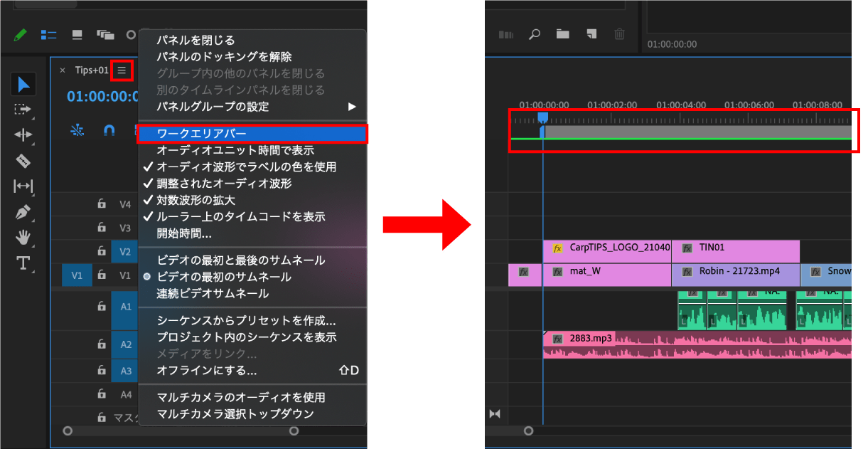Screen dimensions: 868x449
Task: Select ワークエリアバー in the panel menu
Action: pos(252,133)
